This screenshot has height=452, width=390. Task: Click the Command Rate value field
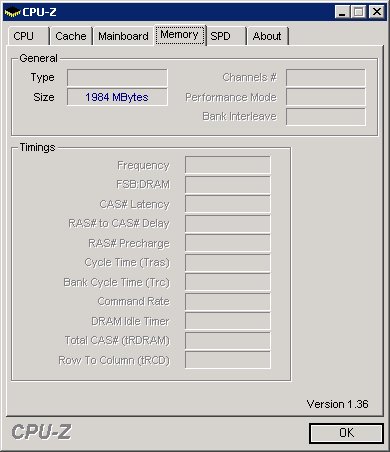coord(228,302)
